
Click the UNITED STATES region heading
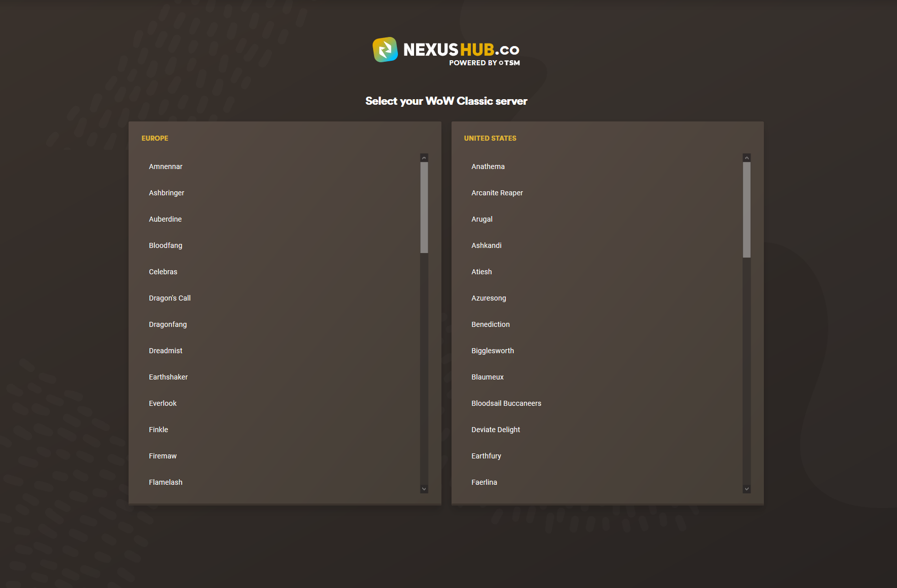pos(490,138)
